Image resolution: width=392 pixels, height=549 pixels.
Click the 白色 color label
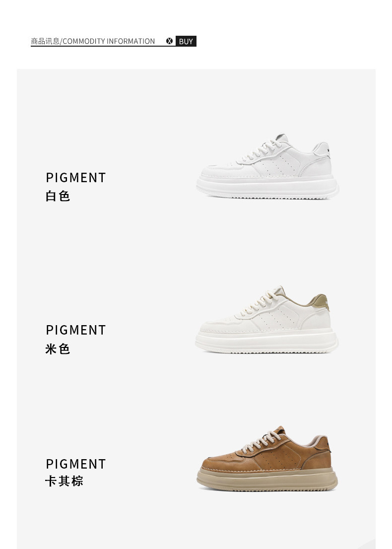coord(58,196)
